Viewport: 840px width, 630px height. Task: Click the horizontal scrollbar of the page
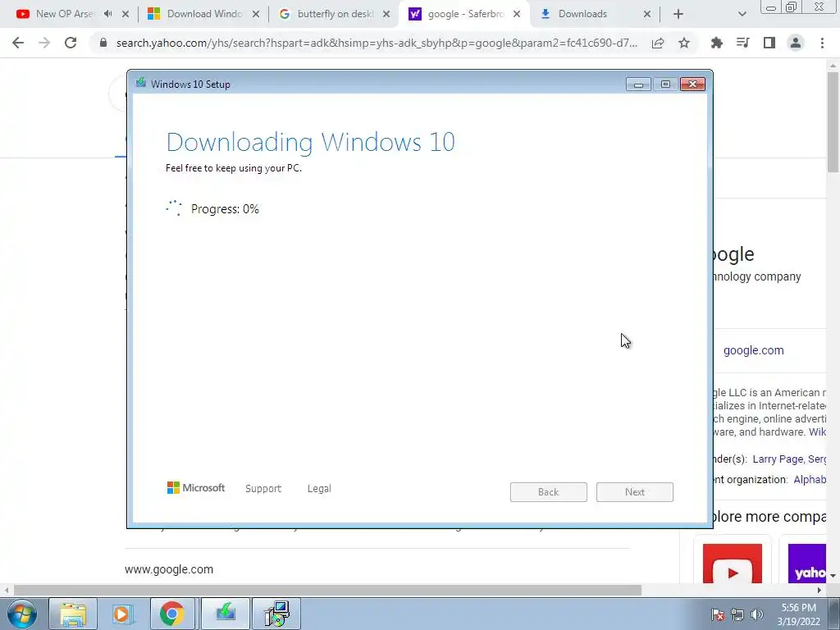[327, 590]
